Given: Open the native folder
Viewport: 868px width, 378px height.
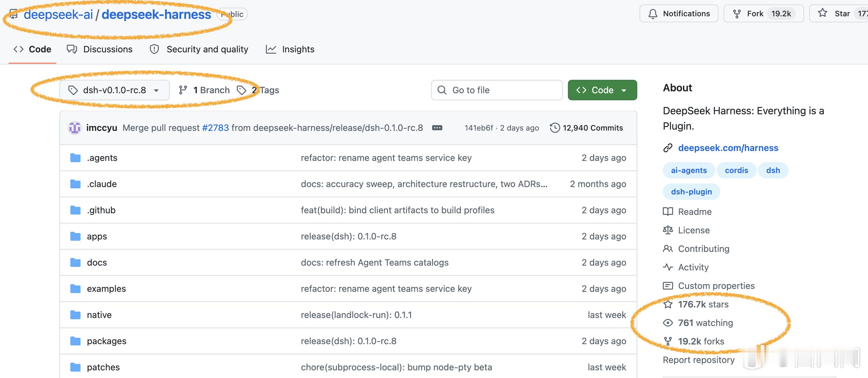Looking at the screenshot, I should click(99, 315).
